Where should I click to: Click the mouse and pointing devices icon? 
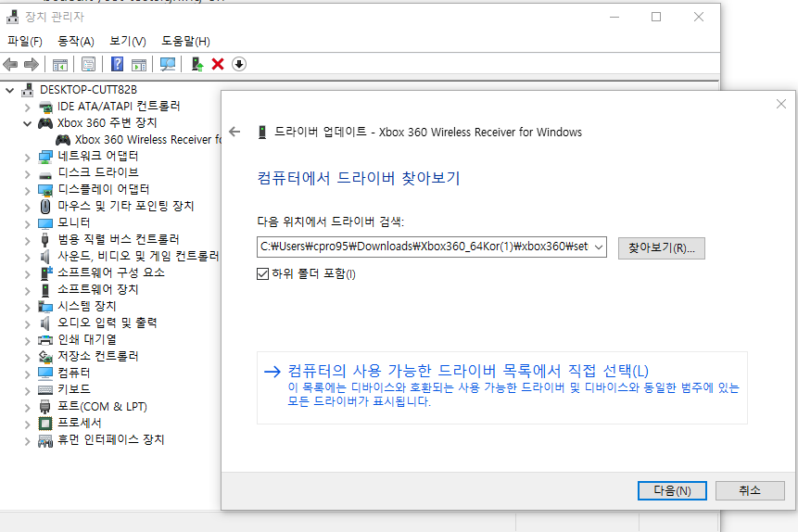coord(45,206)
